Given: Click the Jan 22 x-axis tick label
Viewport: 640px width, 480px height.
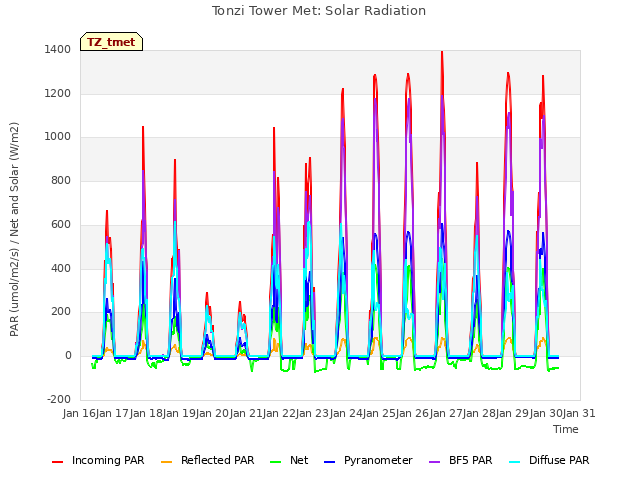Looking at the screenshot, I should point(280,413).
